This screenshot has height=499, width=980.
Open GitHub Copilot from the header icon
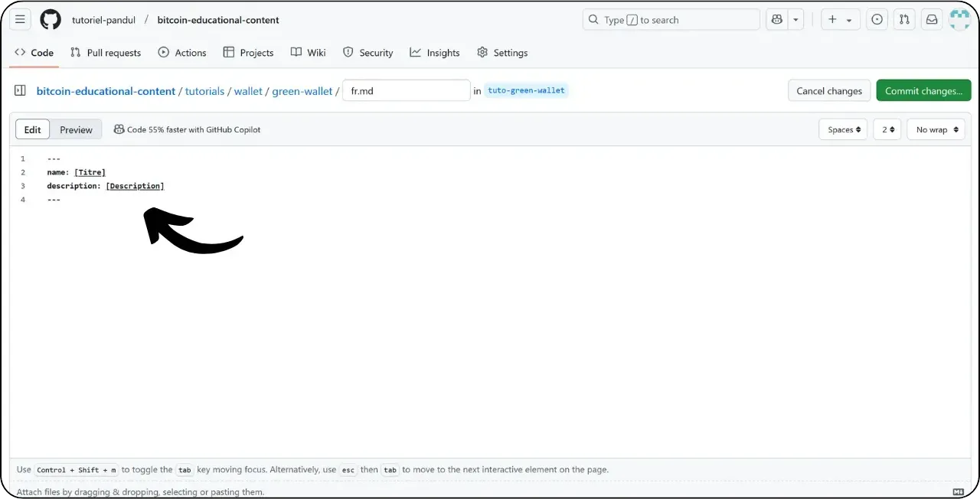coord(776,20)
